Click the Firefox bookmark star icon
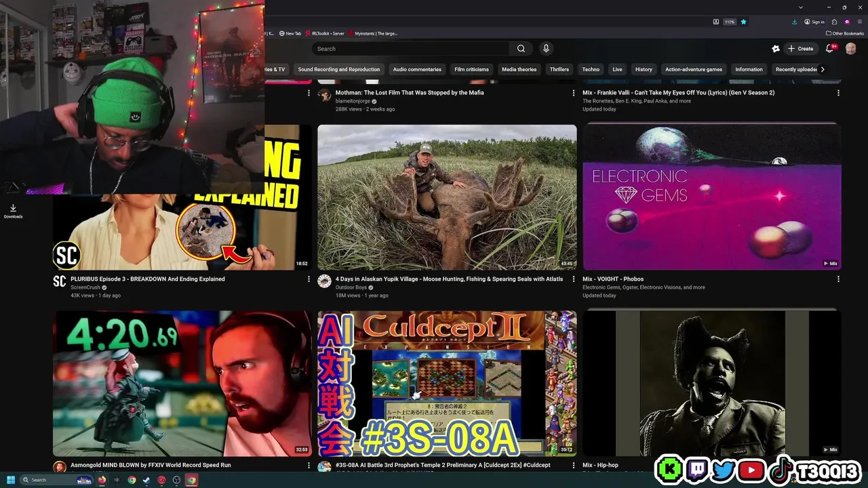Screen dimensions: 868x488 click(x=743, y=22)
